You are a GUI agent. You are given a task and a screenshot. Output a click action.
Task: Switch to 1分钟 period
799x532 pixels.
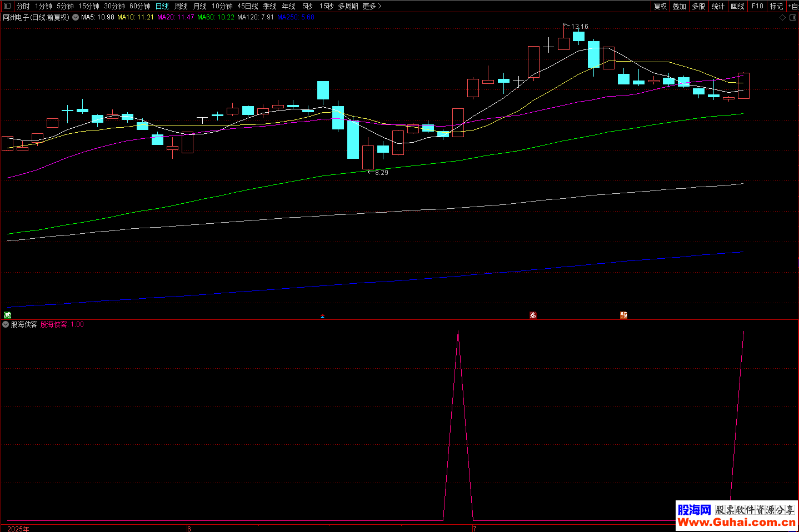(43, 6)
